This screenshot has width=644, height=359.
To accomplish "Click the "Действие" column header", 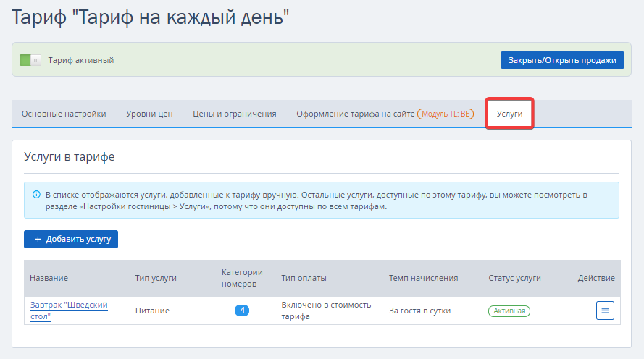I will tap(596, 278).
